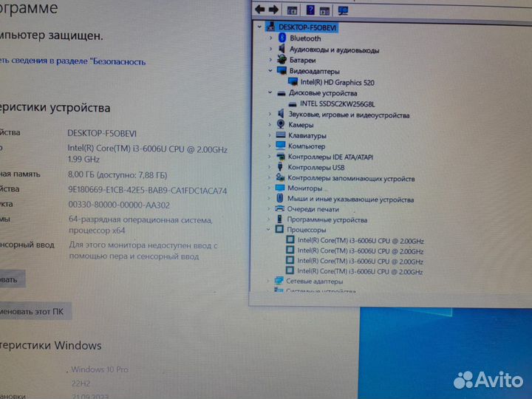Click the version value 22H2

(81, 383)
